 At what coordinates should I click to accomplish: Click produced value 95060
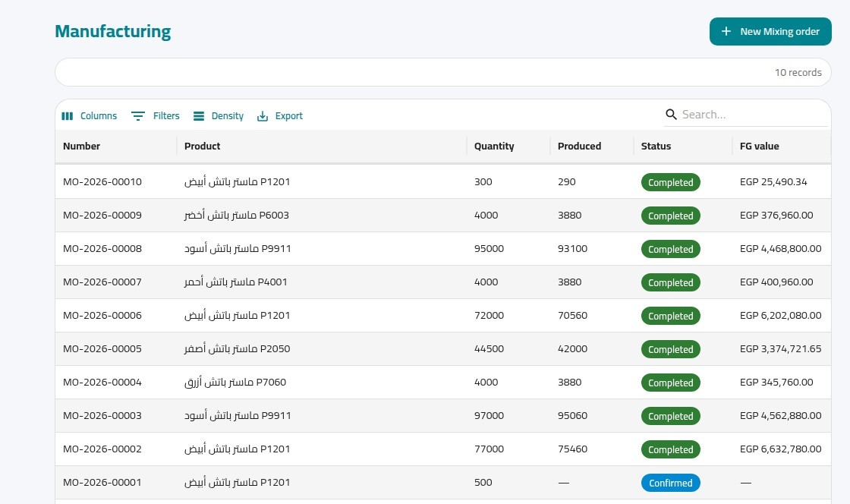(572, 416)
